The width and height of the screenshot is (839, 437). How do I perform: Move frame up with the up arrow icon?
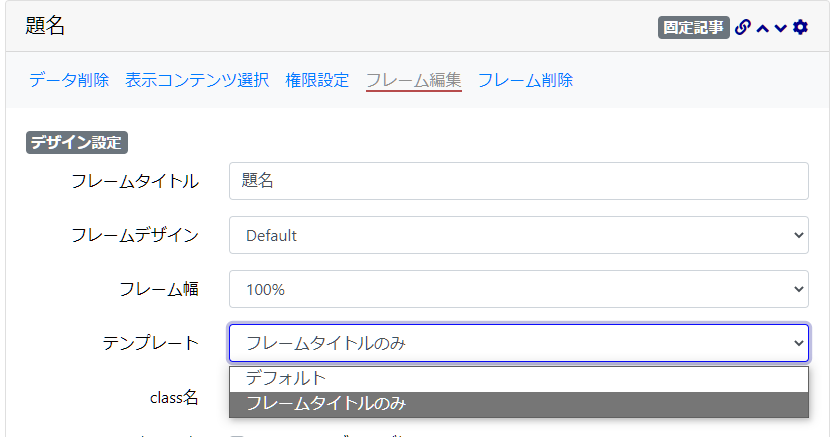[763, 28]
